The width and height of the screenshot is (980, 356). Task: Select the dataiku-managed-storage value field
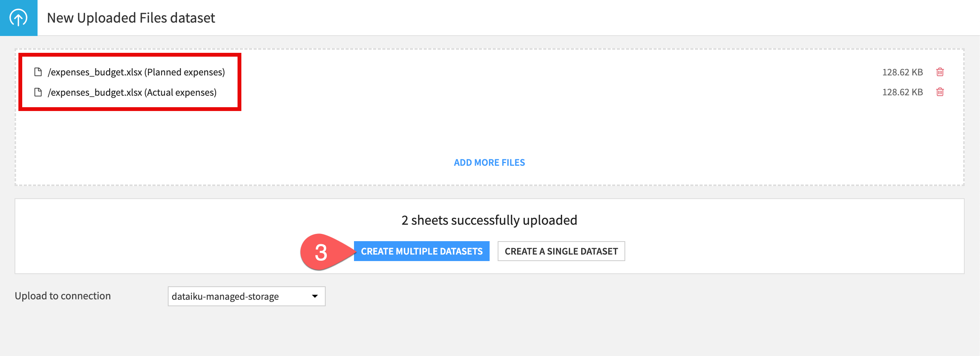(x=226, y=296)
